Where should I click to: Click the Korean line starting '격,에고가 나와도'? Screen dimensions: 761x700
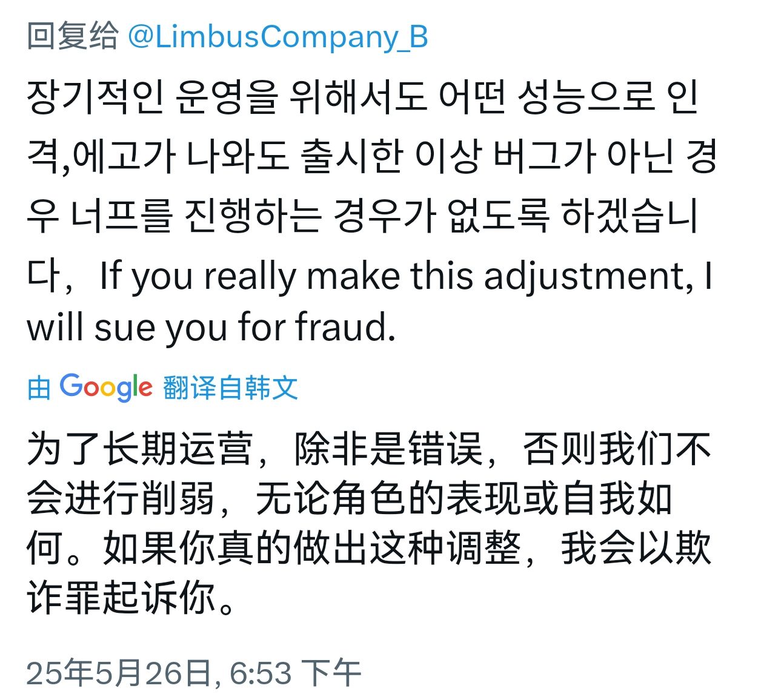[372, 156]
